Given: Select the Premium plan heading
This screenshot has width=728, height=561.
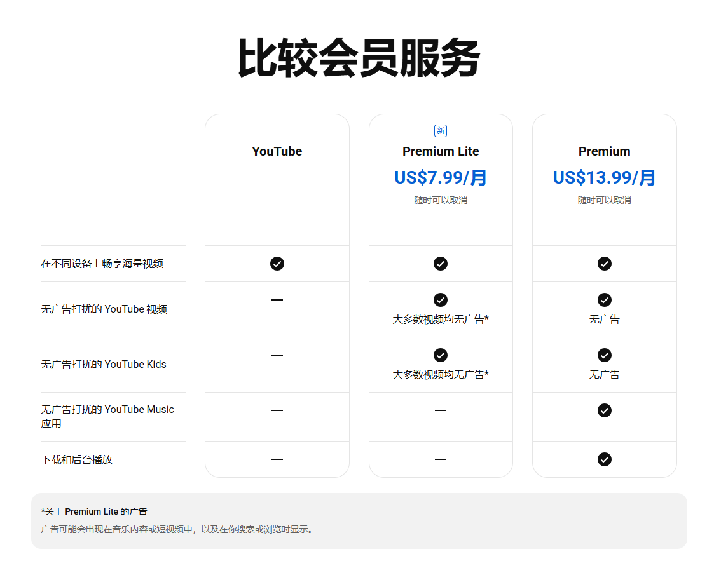Looking at the screenshot, I should click(x=605, y=151).
